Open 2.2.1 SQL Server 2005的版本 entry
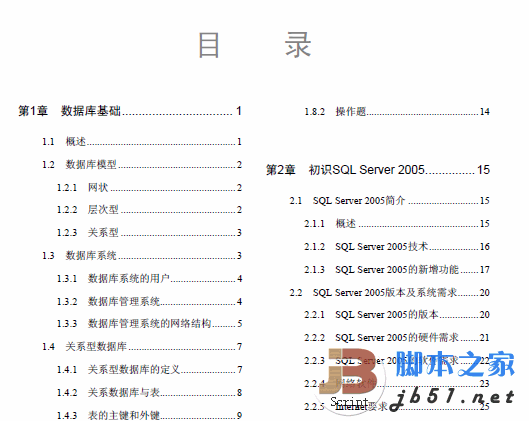Image resolution: width=529 pixels, height=421 pixels. click(397, 314)
